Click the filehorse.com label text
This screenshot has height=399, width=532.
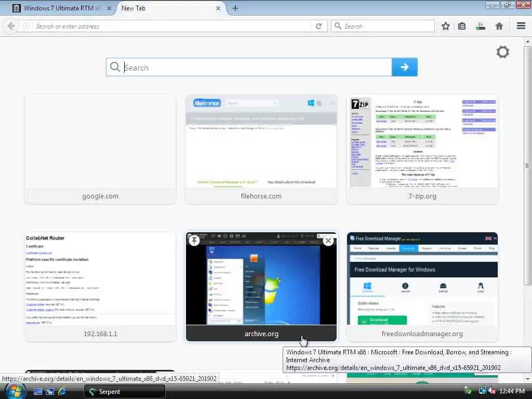[x=261, y=196]
